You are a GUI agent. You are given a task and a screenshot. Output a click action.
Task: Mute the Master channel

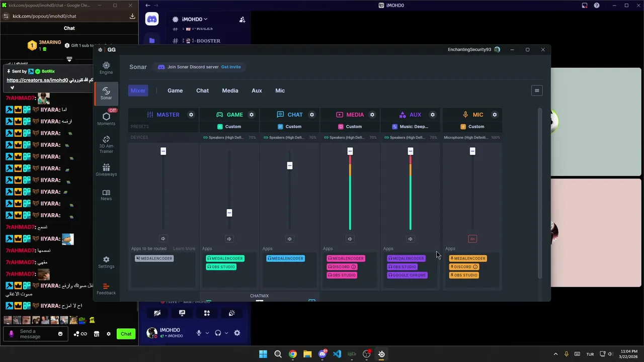click(x=163, y=239)
